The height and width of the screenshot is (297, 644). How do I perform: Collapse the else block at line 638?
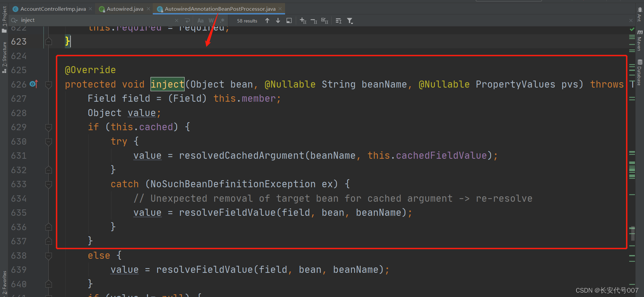point(49,256)
